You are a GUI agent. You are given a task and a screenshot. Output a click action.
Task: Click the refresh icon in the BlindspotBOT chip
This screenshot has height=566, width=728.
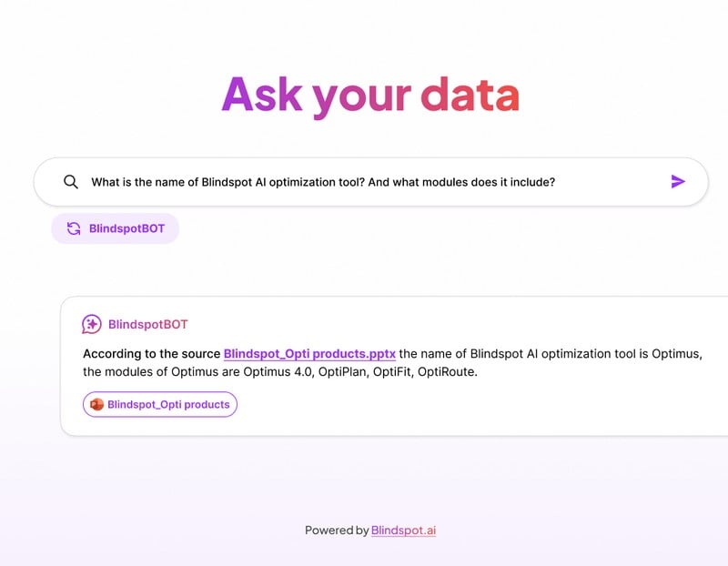[74, 228]
